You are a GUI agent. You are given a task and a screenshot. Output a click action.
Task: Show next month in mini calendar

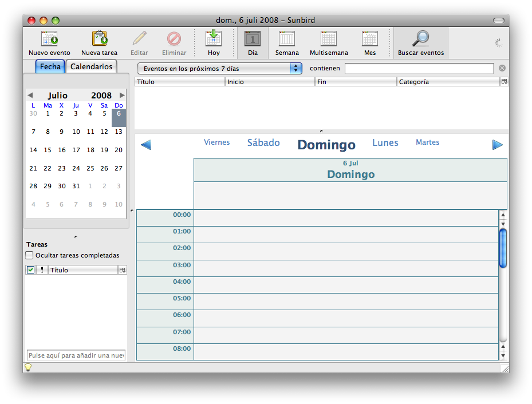122,95
